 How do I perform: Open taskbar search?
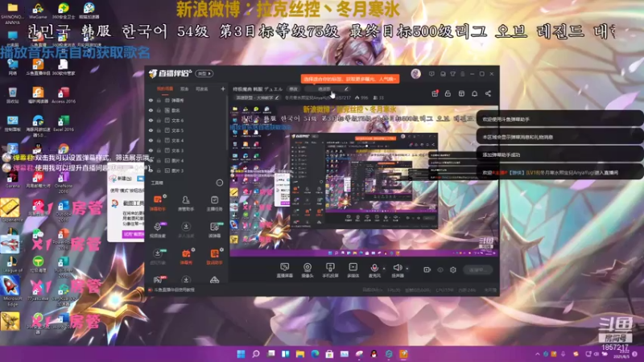[256, 354]
